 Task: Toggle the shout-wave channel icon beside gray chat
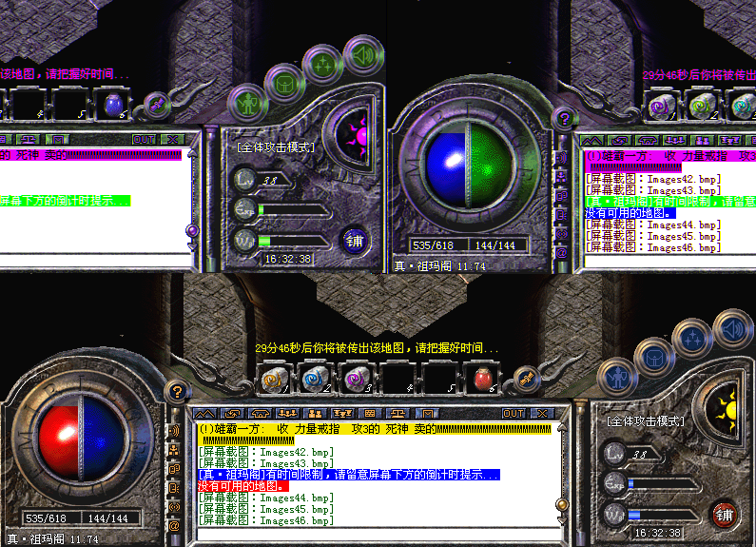[x=175, y=431]
